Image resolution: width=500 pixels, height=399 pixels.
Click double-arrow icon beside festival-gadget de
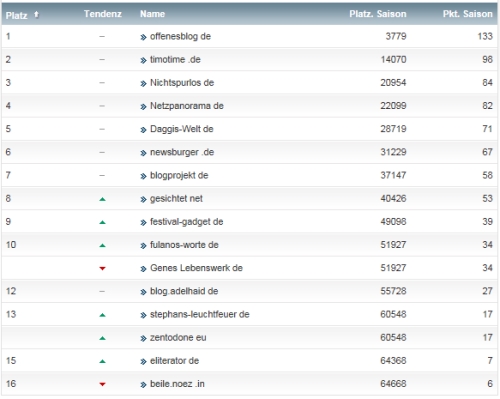coord(143,223)
